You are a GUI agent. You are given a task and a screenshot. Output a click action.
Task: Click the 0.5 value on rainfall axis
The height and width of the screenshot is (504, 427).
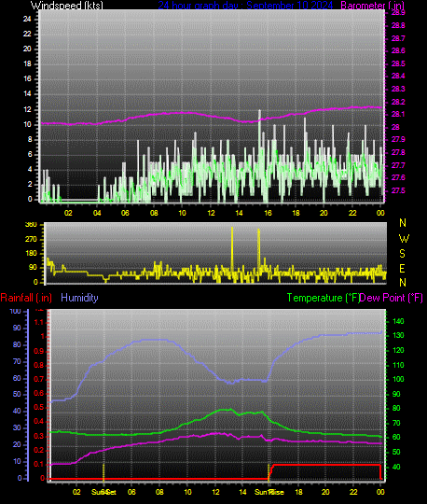click(x=38, y=407)
